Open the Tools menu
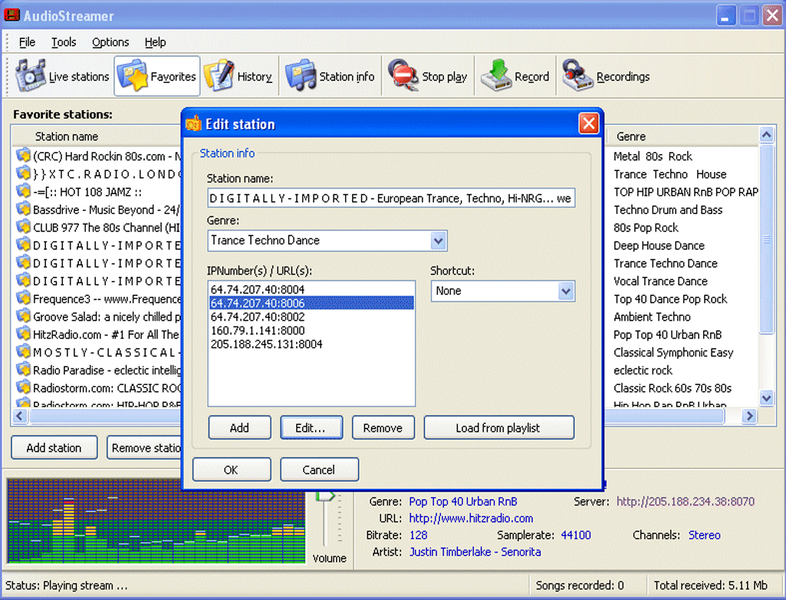The width and height of the screenshot is (786, 600). click(64, 42)
